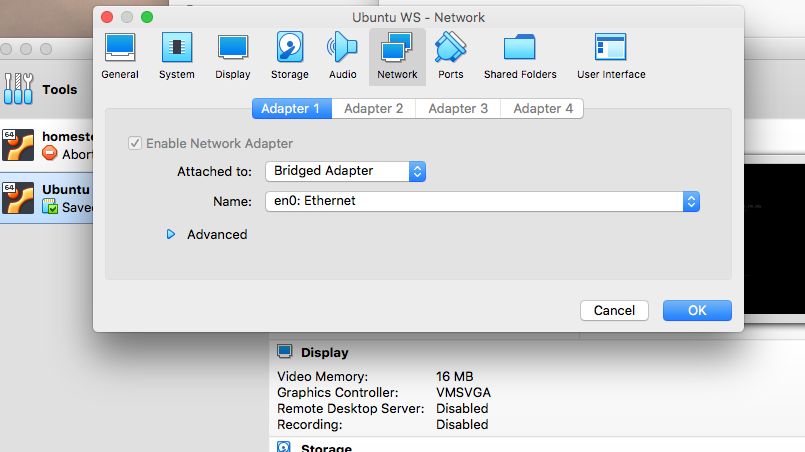Open the Storage settings section
The width and height of the screenshot is (805, 452).
click(x=290, y=56)
